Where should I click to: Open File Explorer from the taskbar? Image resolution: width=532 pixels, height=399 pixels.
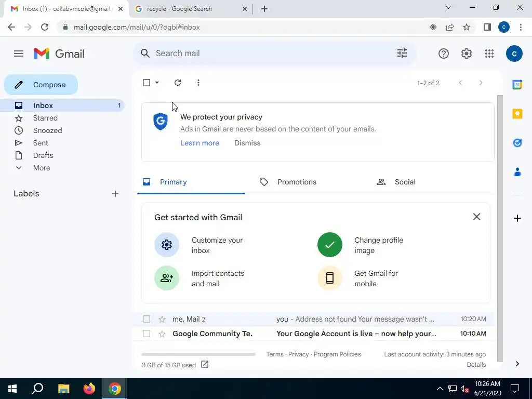click(63, 389)
